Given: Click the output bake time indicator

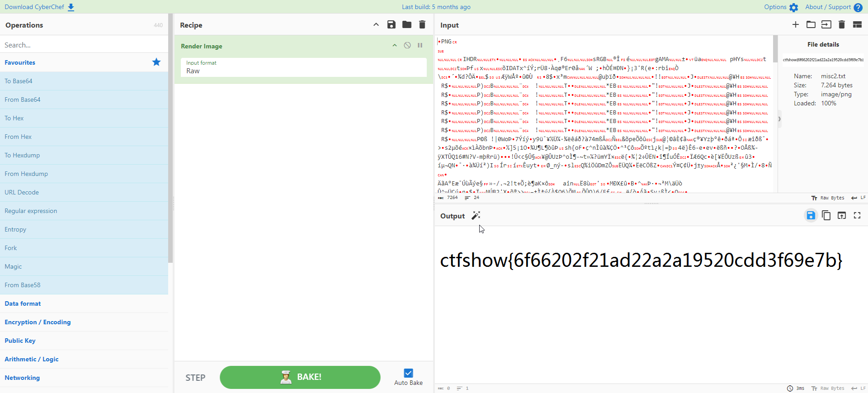Looking at the screenshot, I should point(796,388).
